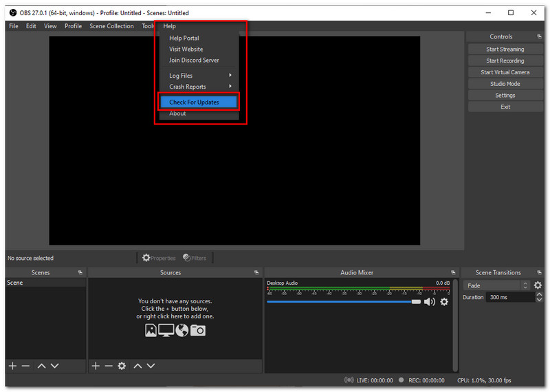Open the Scene Collection menu

pos(111,26)
